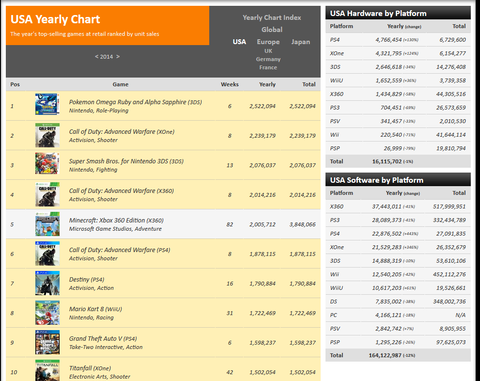The width and height of the screenshot is (480, 381).
Task: Open the XOne Call of Duty cover thumbnail
Action: click(x=47, y=135)
